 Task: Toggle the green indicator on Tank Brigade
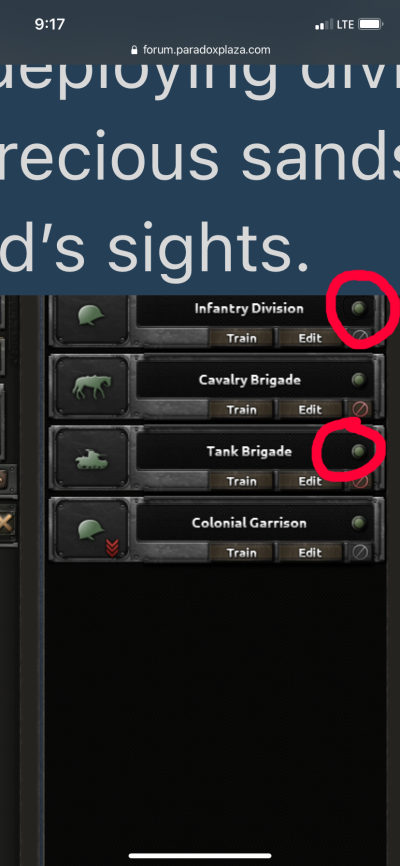359,451
